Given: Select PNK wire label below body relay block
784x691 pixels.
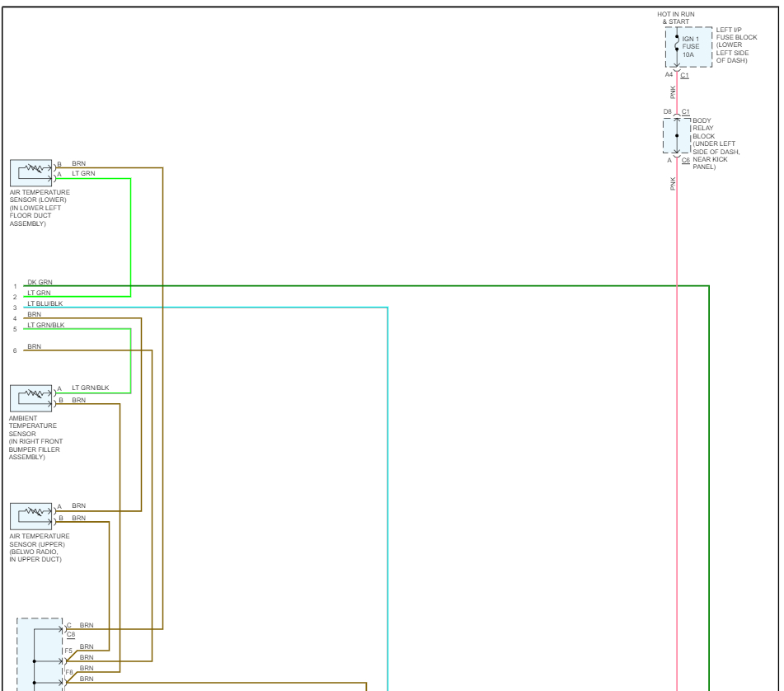Looking at the screenshot, I should (x=673, y=184).
